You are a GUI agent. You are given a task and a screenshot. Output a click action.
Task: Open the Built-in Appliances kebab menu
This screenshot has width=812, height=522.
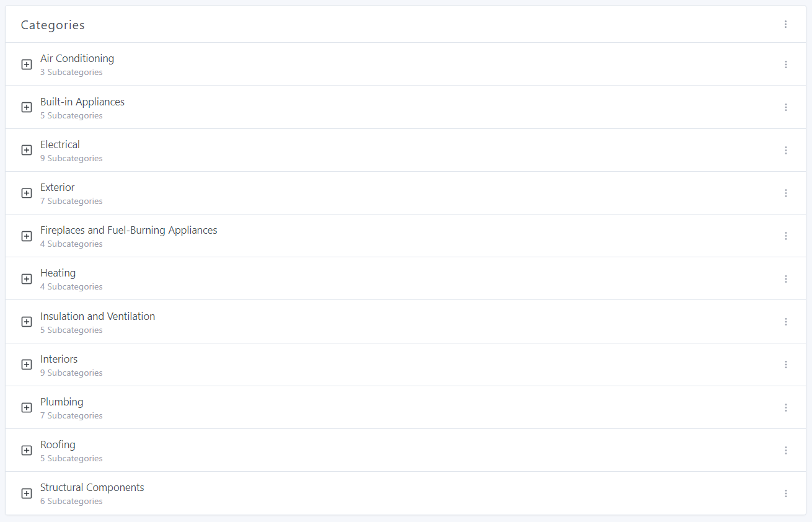pyautogui.click(x=785, y=107)
